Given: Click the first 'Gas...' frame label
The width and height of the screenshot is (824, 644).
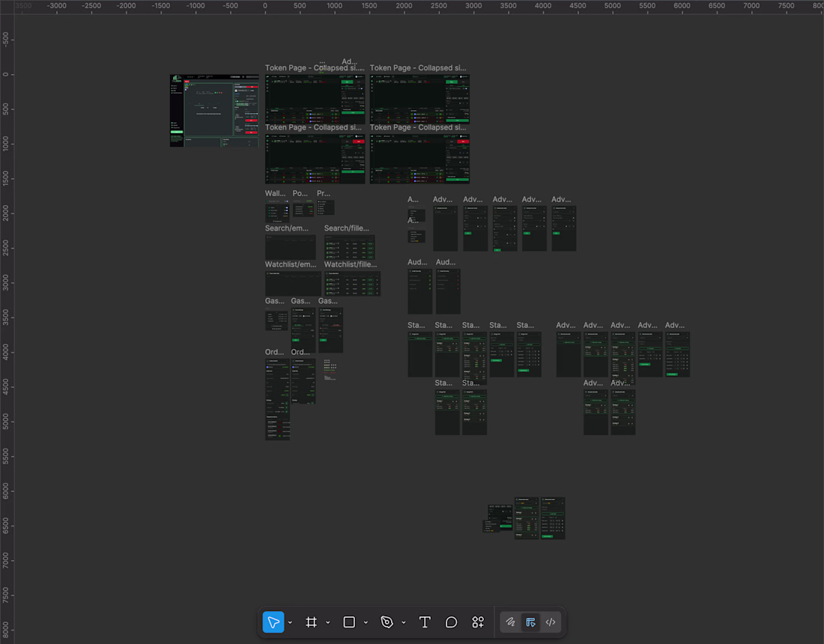Looking at the screenshot, I should 275,301.
